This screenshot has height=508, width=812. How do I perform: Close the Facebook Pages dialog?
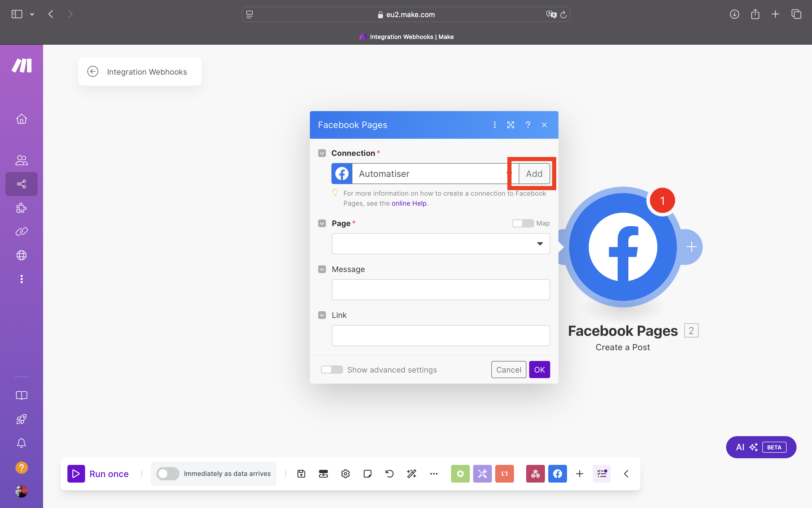(x=544, y=125)
